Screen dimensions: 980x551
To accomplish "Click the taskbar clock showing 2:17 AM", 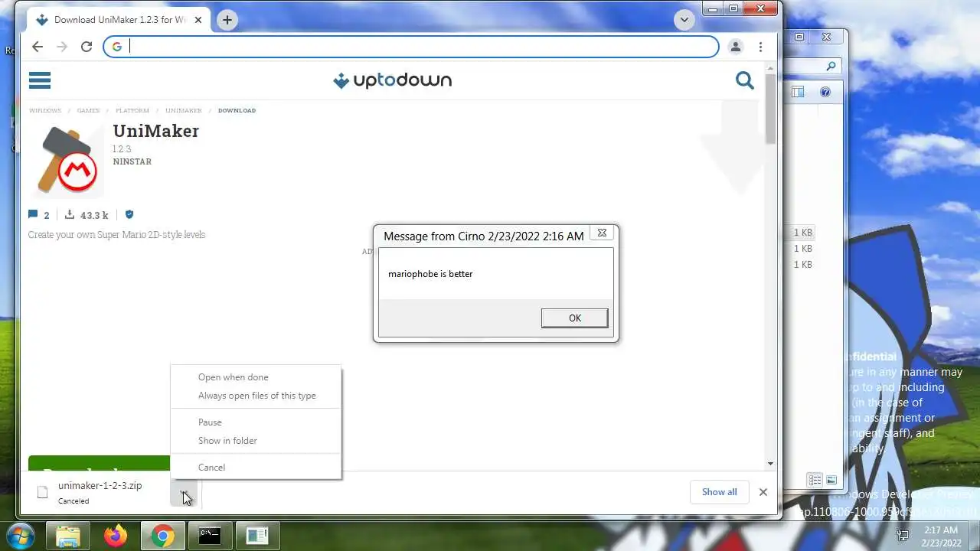I will (940, 536).
